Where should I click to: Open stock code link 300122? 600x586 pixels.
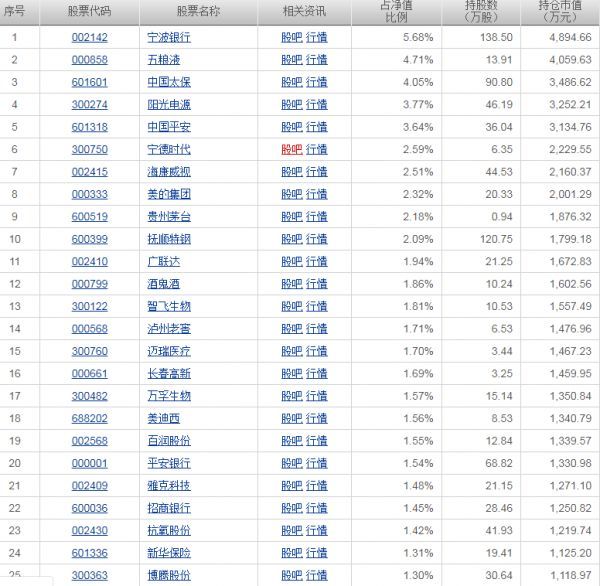90,306
